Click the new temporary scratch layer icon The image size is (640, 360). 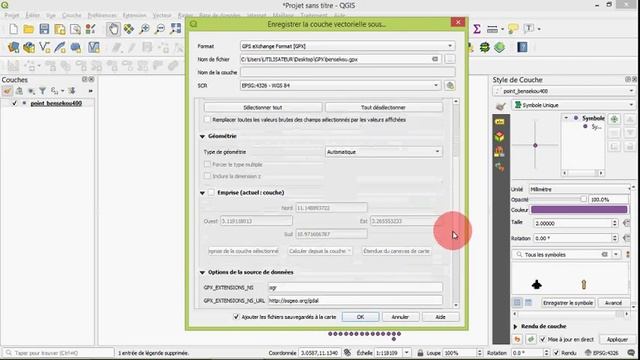pos(76,47)
